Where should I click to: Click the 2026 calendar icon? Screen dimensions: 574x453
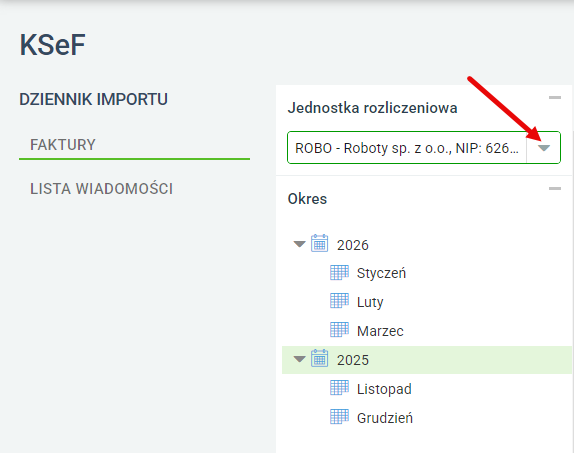point(319,243)
